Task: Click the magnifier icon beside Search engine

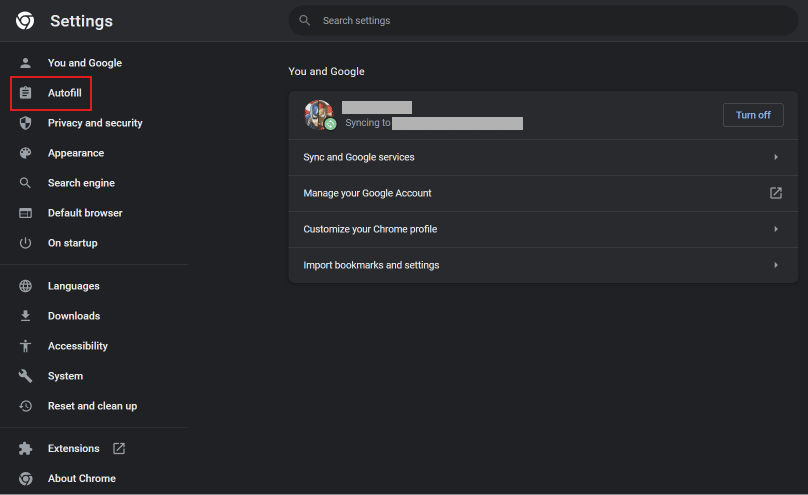Action: pos(25,183)
